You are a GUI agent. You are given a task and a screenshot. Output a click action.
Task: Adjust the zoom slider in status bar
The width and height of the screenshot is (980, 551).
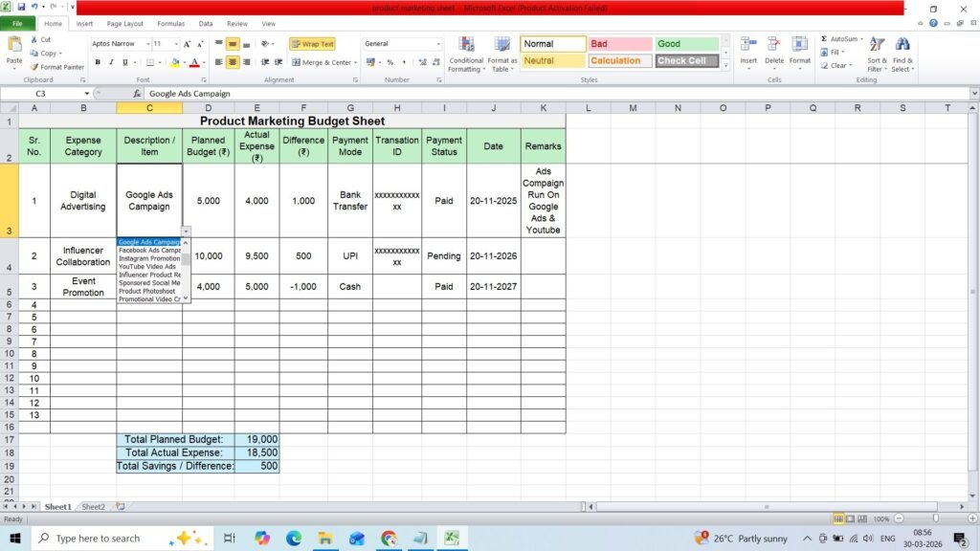point(935,519)
